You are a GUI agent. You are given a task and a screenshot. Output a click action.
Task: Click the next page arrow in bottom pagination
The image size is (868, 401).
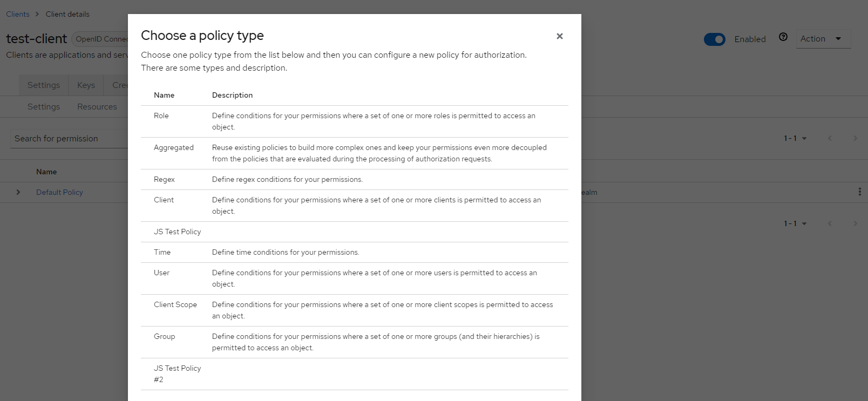point(855,223)
